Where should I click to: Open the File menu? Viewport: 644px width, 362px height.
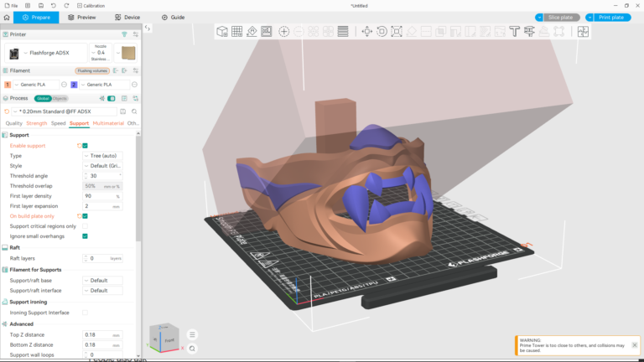[x=11, y=6]
